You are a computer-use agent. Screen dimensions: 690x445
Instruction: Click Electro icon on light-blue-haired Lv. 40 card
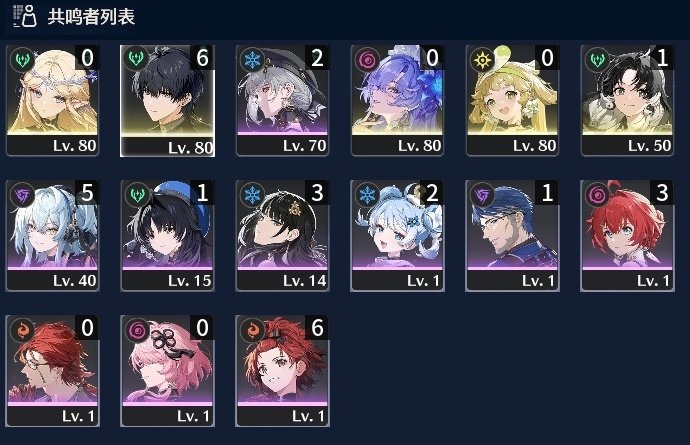[x=22, y=195]
